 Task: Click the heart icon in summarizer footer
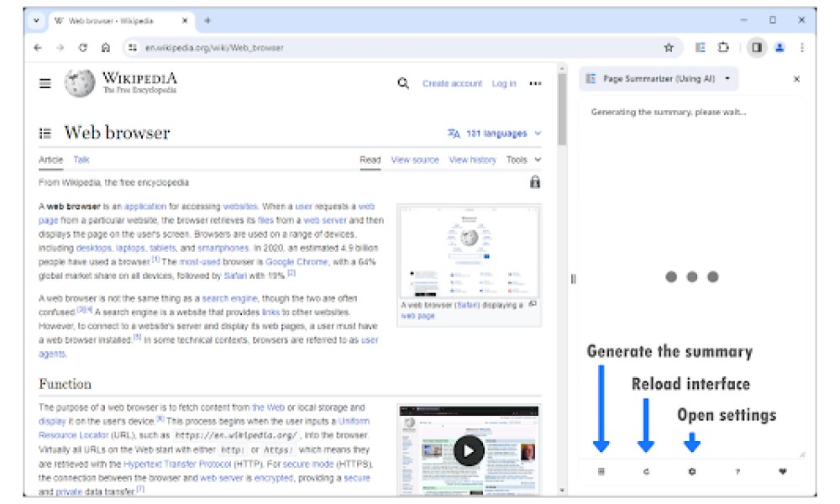(x=783, y=471)
